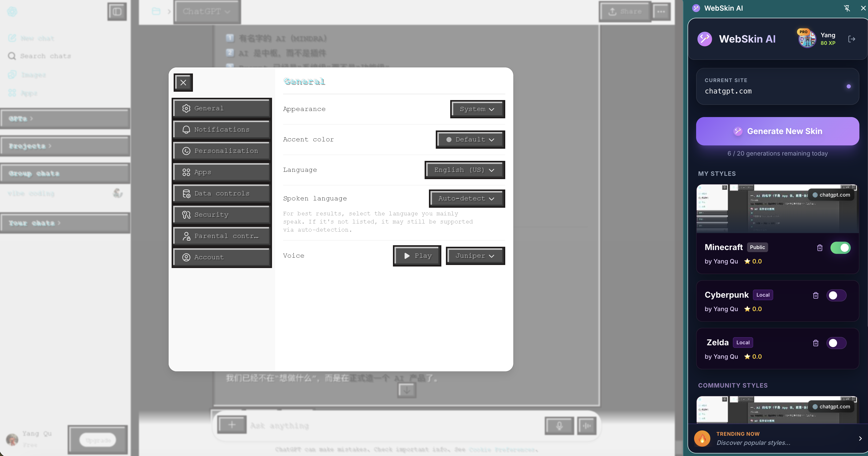
Task: Click the microphone icon in chat input
Action: (x=559, y=425)
